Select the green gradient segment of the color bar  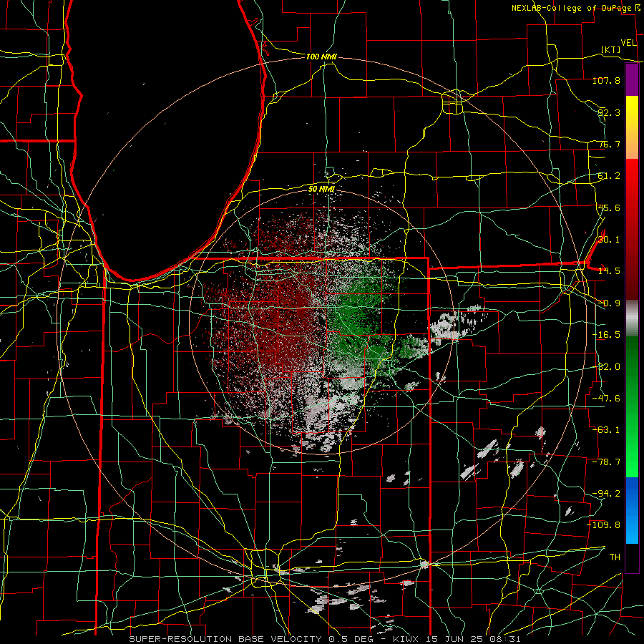pyautogui.click(x=632, y=406)
